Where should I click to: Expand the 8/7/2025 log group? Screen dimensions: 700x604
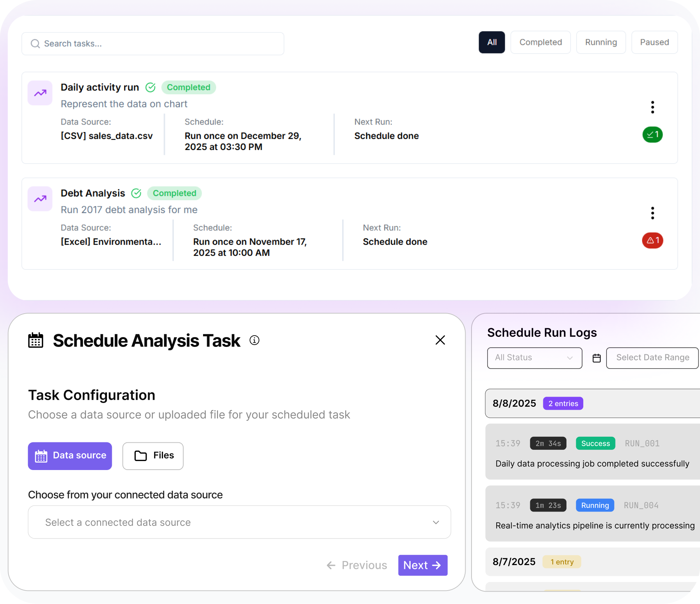(592, 562)
